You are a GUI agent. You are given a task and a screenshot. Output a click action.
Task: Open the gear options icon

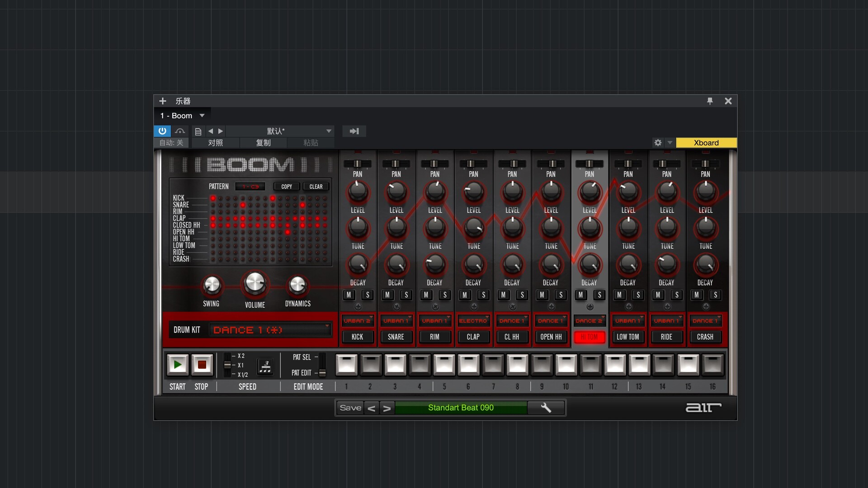(x=658, y=143)
